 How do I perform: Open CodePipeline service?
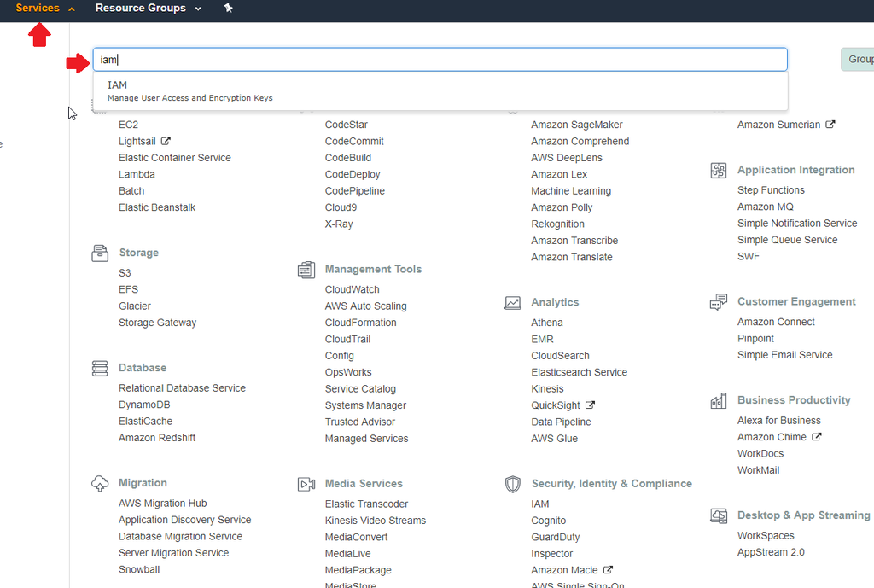[x=354, y=191]
